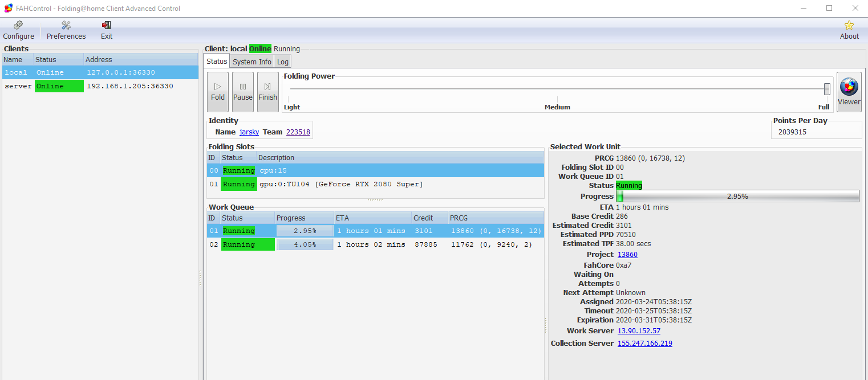Open the jarsky user name link
This screenshot has height=380, width=868.
click(249, 132)
